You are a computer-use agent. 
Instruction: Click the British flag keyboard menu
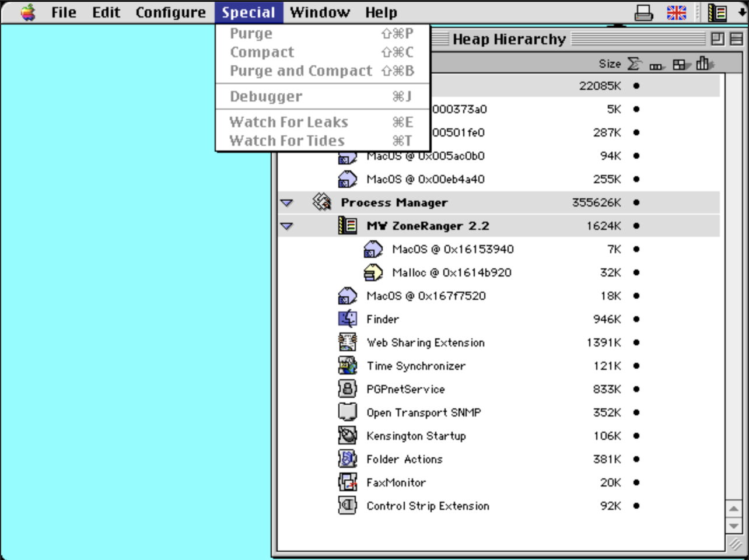tap(677, 12)
